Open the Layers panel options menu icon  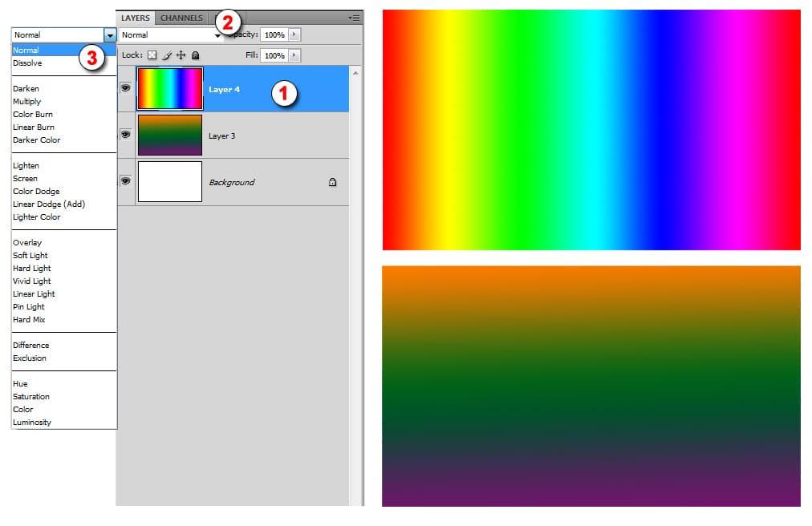(x=355, y=18)
